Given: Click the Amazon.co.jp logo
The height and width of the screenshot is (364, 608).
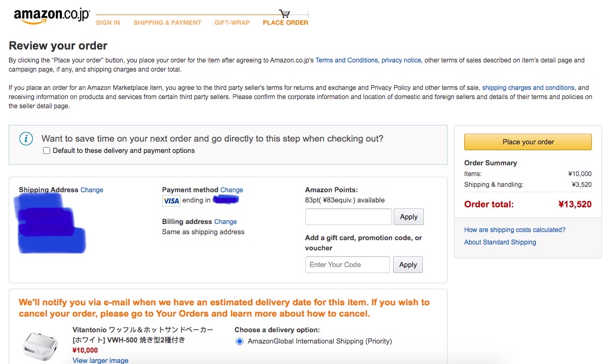Looking at the screenshot, I should pyautogui.click(x=52, y=16).
